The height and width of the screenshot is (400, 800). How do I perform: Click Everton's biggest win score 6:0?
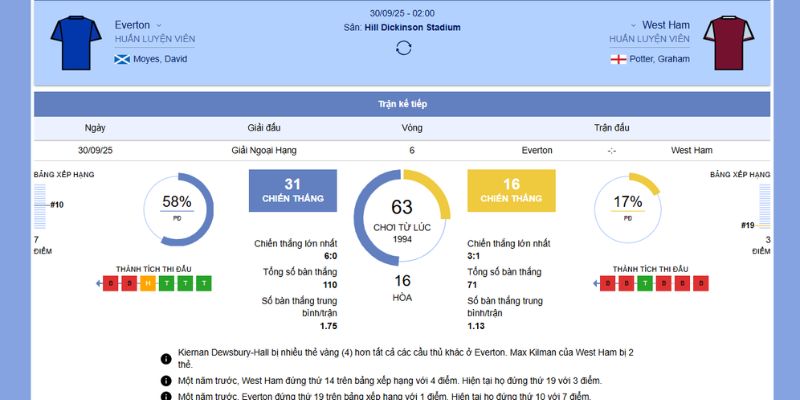(330, 256)
